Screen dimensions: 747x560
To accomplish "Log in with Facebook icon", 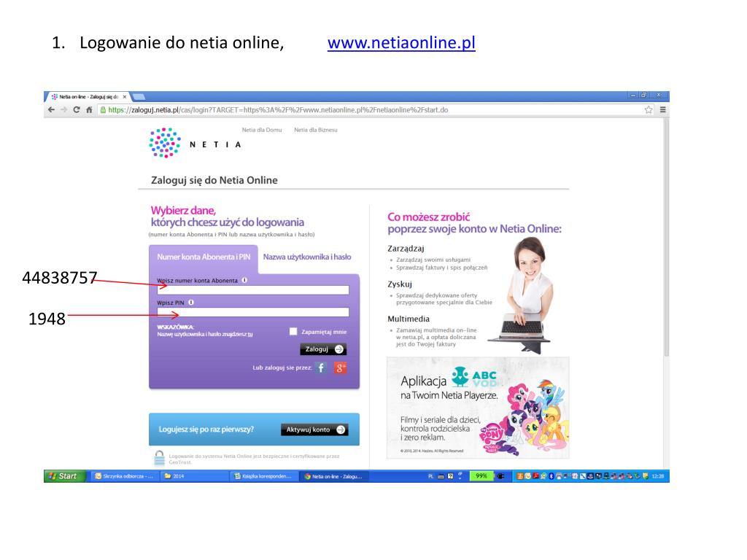I will (x=321, y=367).
